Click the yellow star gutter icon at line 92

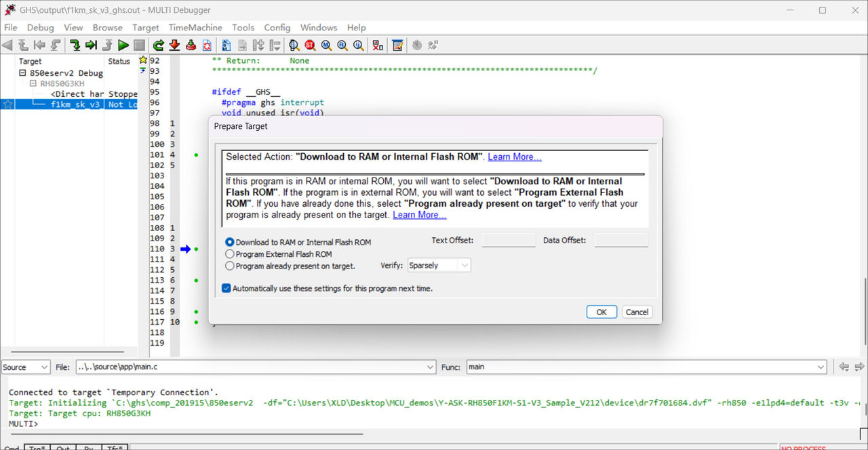tap(143, 60)
